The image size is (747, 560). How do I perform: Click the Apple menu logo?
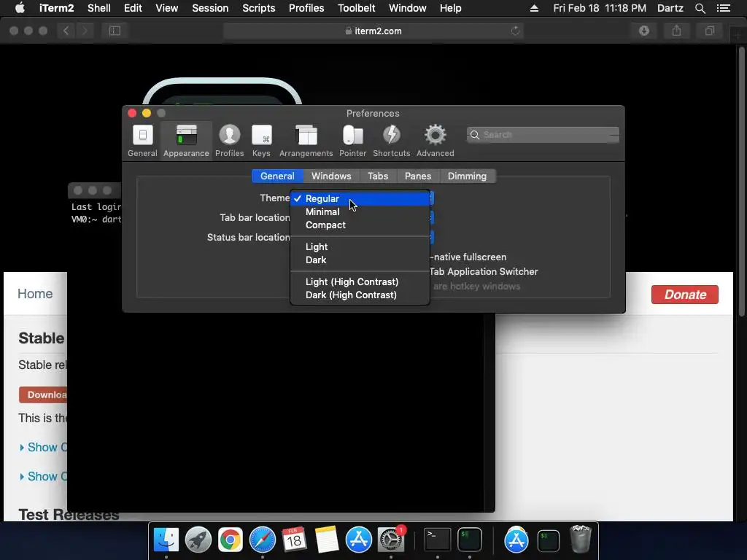(x=20, y=8)
